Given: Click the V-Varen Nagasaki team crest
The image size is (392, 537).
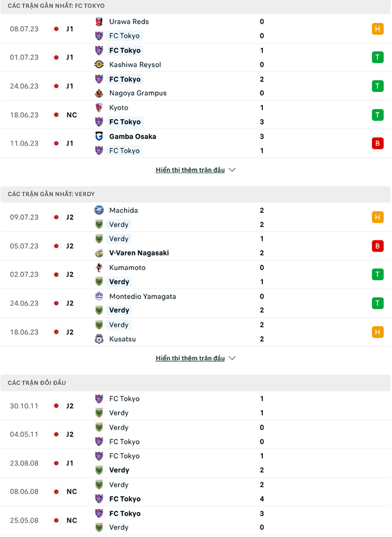Looking at the screenshot, I should pyautogui.click(x=99, y=253).
